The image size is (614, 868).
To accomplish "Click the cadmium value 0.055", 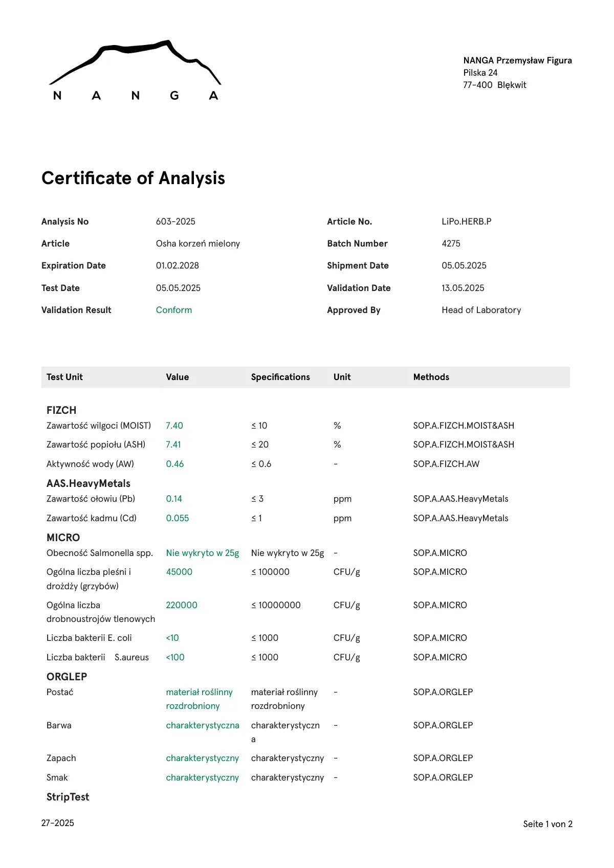I will pos(178,518).
